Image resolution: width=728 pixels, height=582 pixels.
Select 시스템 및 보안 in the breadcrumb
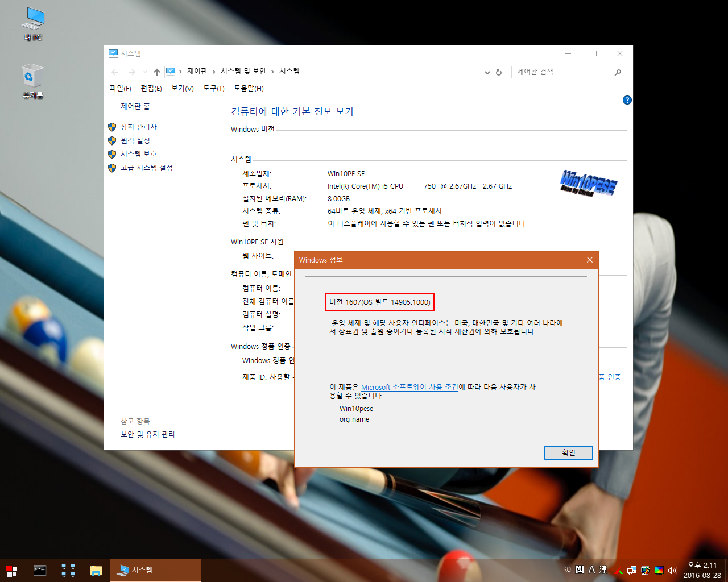click(x=243, y=72)
